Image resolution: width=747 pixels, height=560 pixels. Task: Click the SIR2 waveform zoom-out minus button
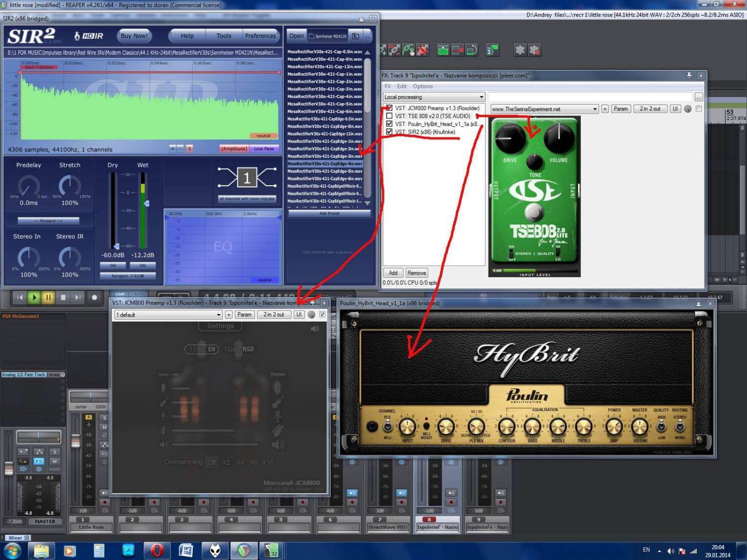point(180,148)
